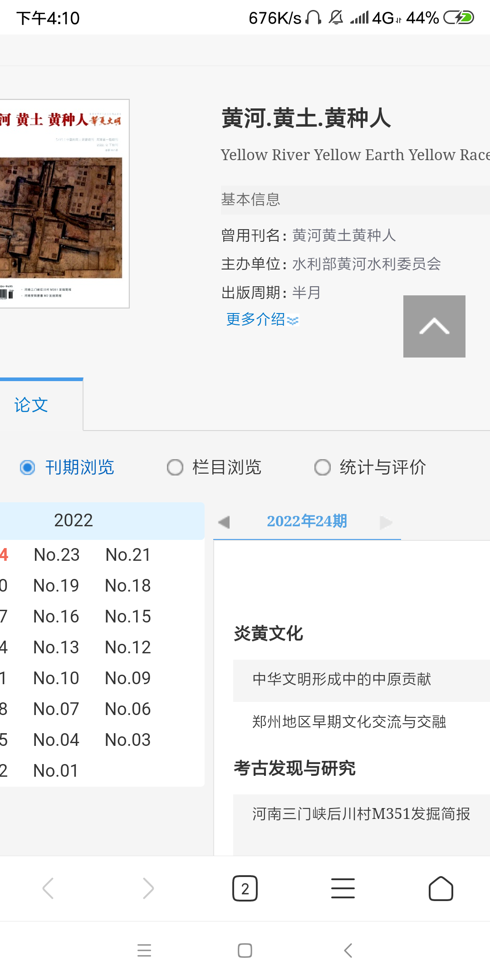Open the browser menu hamburger icon
This screenshot has width=490, height=980.
pos(343,888)
